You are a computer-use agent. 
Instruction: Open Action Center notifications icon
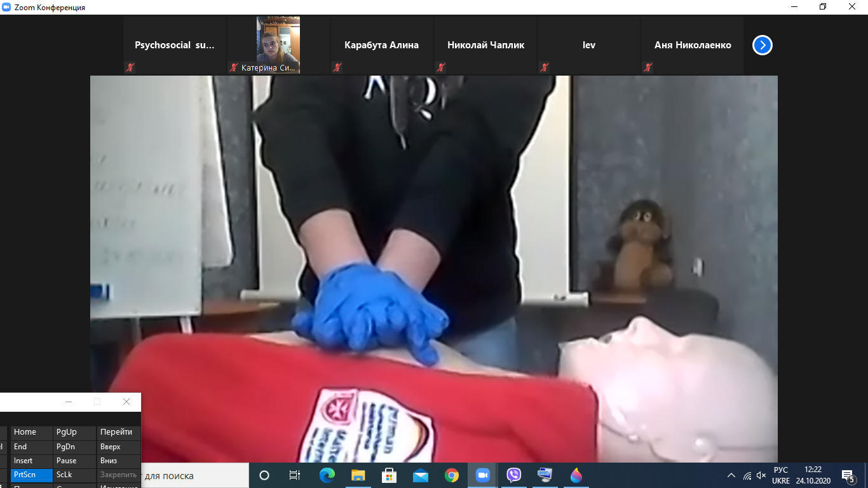tap(848, 475)
